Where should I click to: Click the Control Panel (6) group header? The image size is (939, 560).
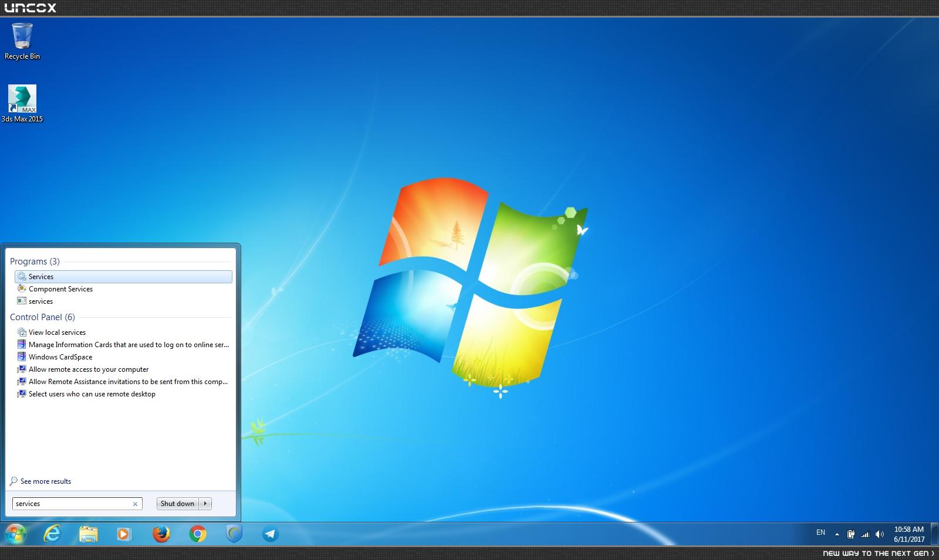tap(42, 317)
